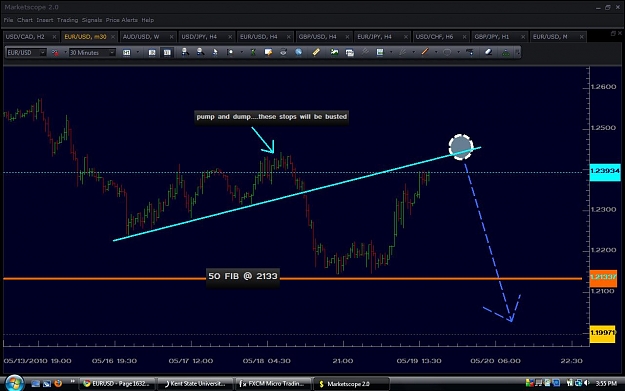
Task: Select the ellipse shape drawing tool
Action: click(447, 52)
